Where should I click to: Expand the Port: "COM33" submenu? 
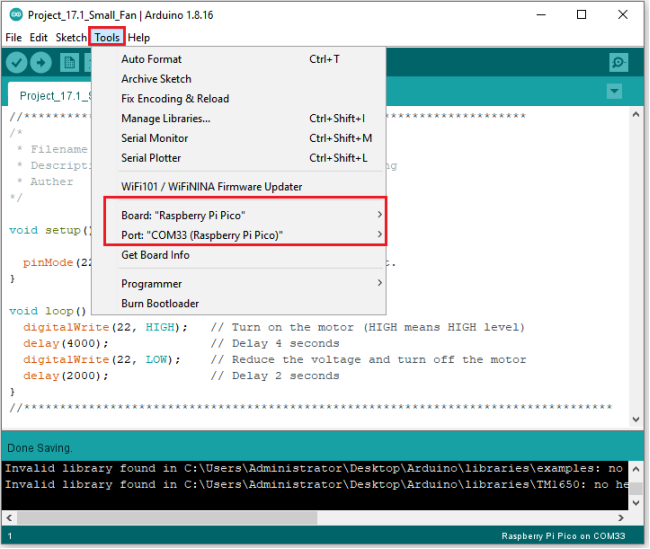click(239, 235)
